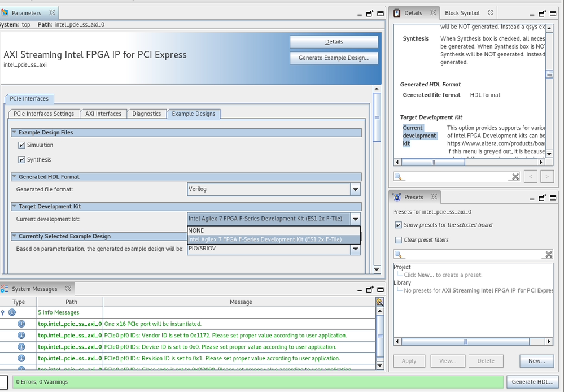Click info icon for x16 PCIe port message
This screenshot has height=392, width=564.
(21, 324)
